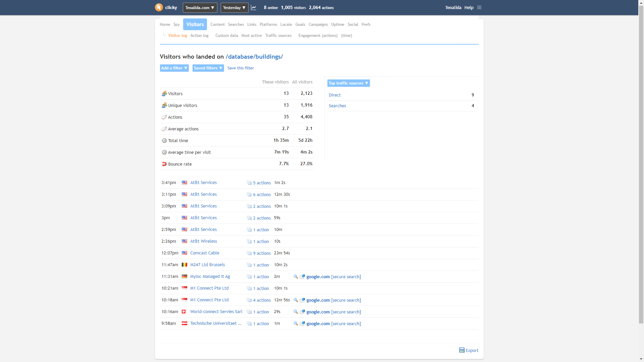
Task: Open the /database/buildings/ landing page link
Action: (254, 57)
